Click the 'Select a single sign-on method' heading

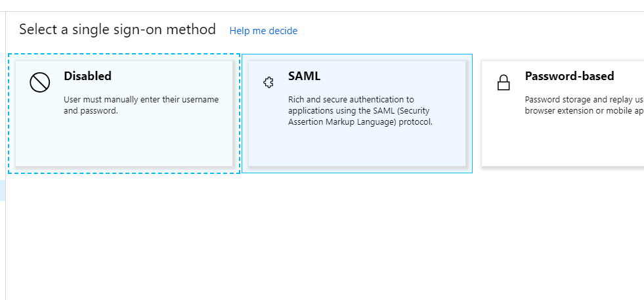(118, 30)
